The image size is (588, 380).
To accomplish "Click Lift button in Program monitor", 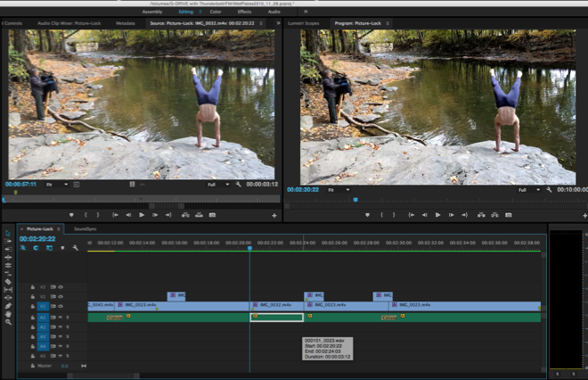I will pos(481,215).
